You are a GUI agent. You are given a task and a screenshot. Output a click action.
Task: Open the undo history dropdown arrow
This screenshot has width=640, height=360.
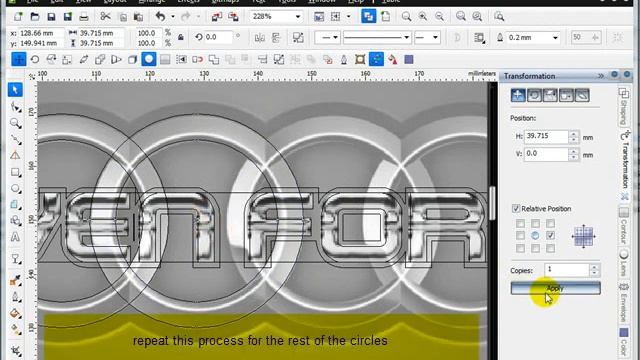(x=173, y=16)
